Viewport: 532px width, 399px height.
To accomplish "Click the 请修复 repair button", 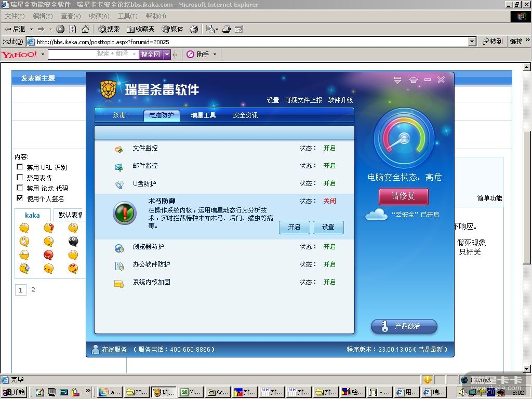I will [x=403, y=196].
